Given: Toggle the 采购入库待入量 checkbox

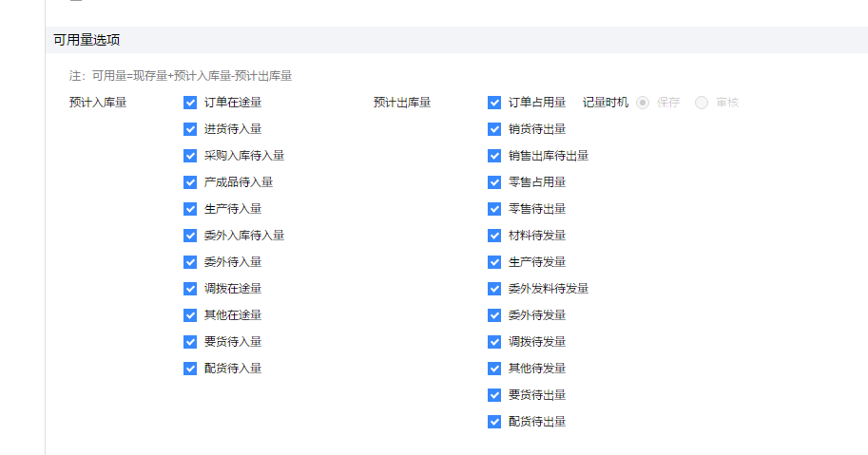Looking at the screenshot, I should [190, 156].
